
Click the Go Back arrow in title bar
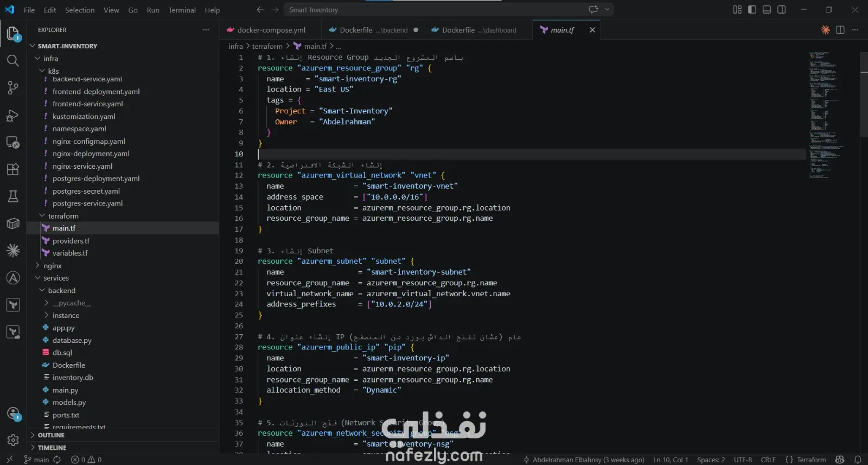click(260, 10)
